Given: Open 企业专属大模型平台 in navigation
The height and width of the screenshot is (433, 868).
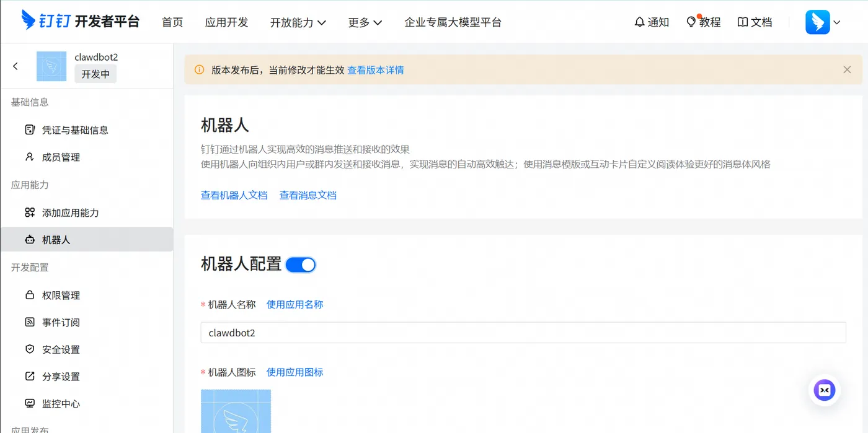Looking at the screenshot, I should pos(453,22).
